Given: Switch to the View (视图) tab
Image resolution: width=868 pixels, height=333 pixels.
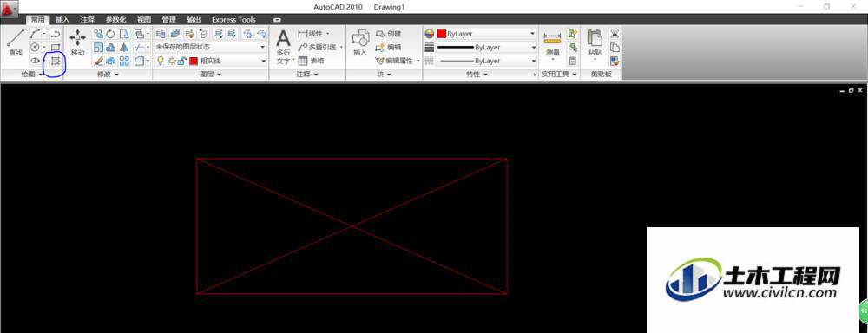Looking at the screenshot, I should click(x=144, y=19).
